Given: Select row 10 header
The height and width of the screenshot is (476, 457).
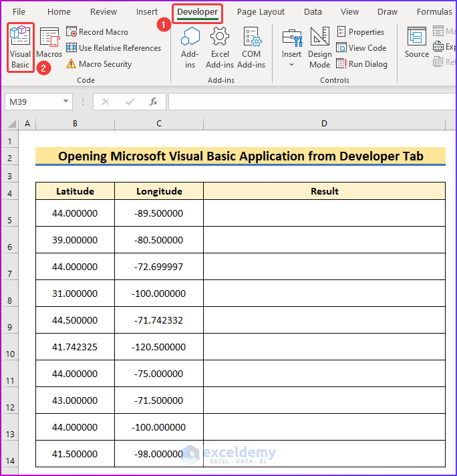Looking at the screenshot, I should pos(10,347).
